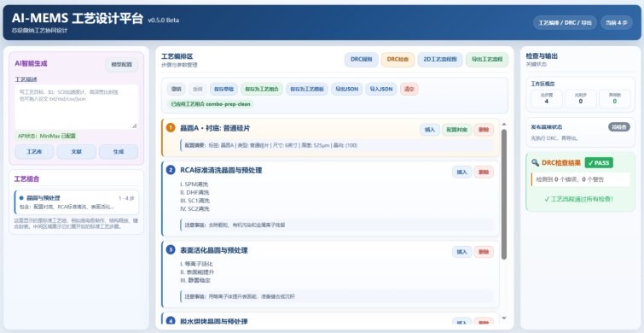
Task: Focus the 工艺描述 text area
Action: pyautogui.click(x=77, y=107)
